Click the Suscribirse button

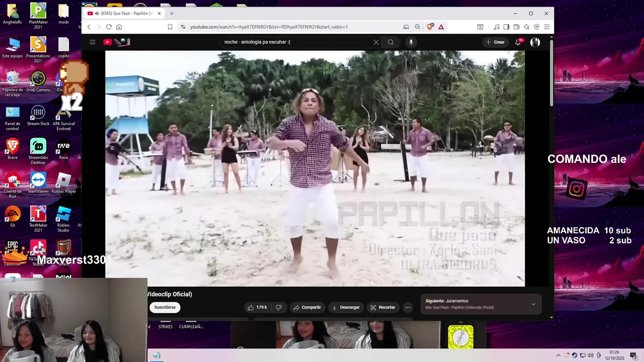coord(165,307)
